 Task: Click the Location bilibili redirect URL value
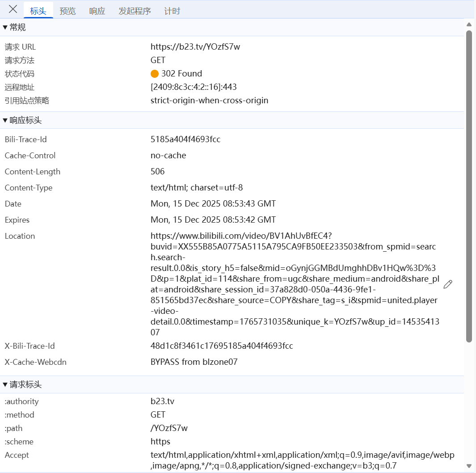click(295, 284)
